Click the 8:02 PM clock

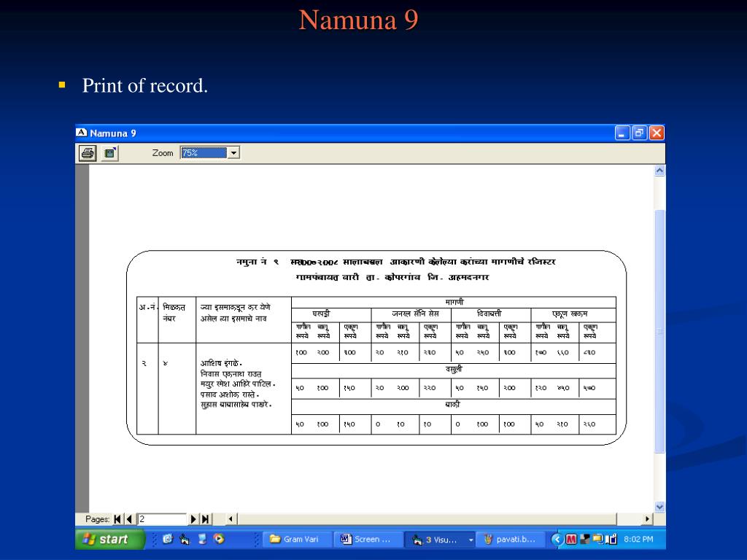pyautogui.click(x=638, y=539)
